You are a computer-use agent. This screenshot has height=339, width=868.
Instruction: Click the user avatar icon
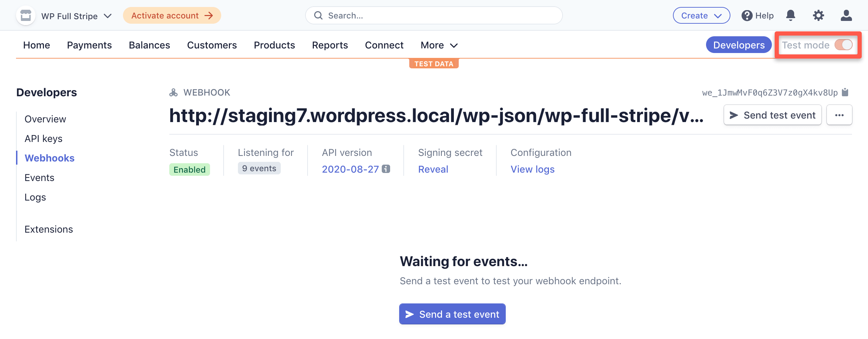tap(846, 15)
